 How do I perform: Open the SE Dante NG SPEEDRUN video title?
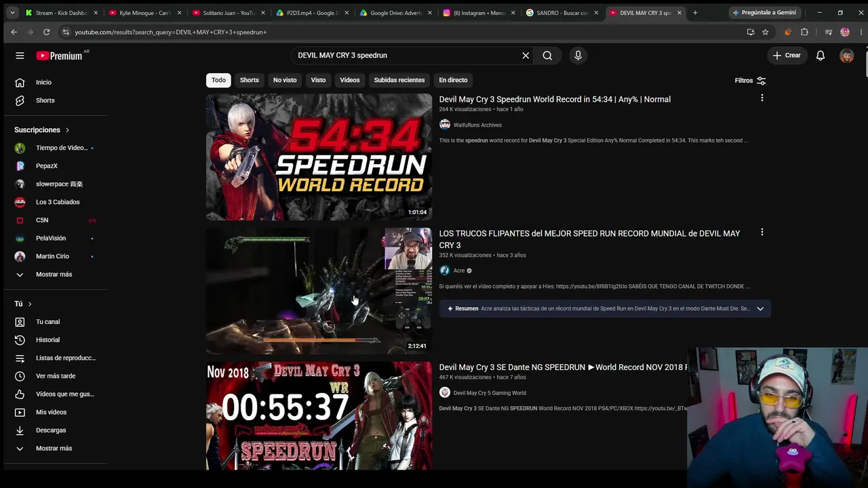point(563,367)
